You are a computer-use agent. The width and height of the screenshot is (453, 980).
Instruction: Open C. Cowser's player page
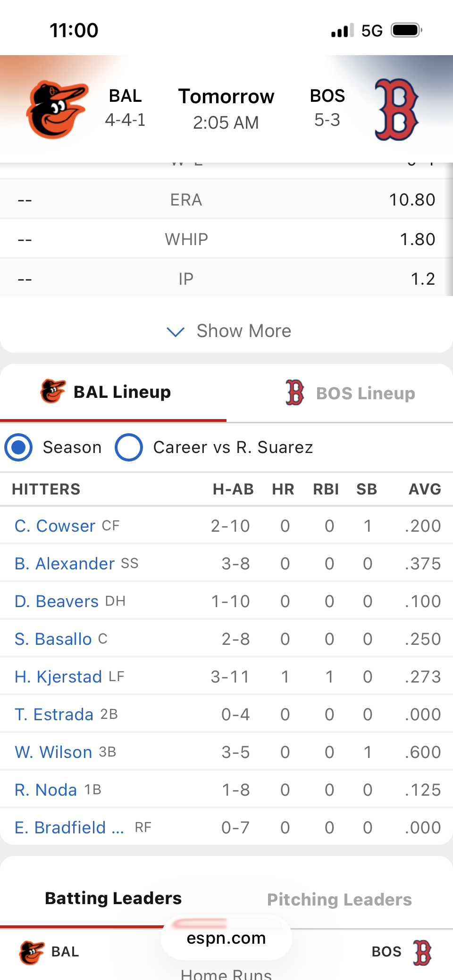pyautogui.click(x=55, y=526)
